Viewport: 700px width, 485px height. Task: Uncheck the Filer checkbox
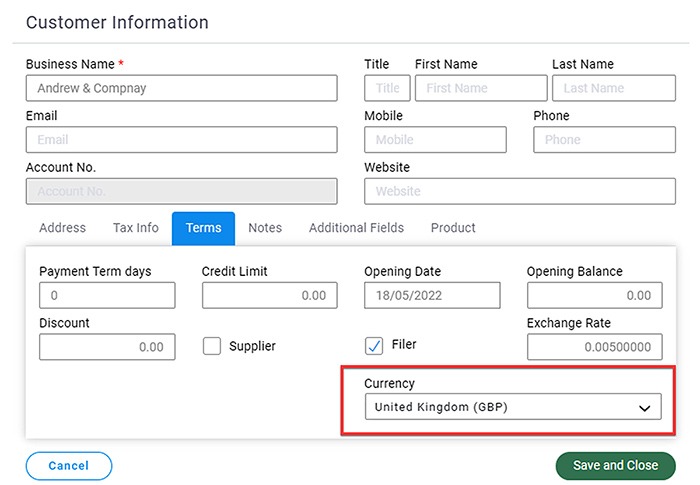click(374, 346)
